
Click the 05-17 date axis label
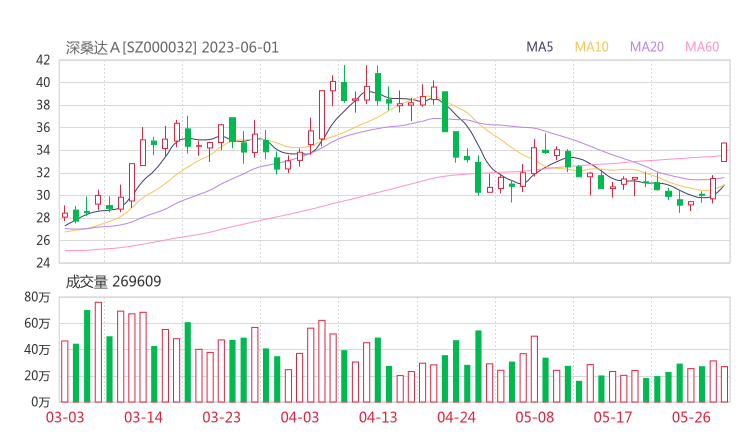coord(613,417)
